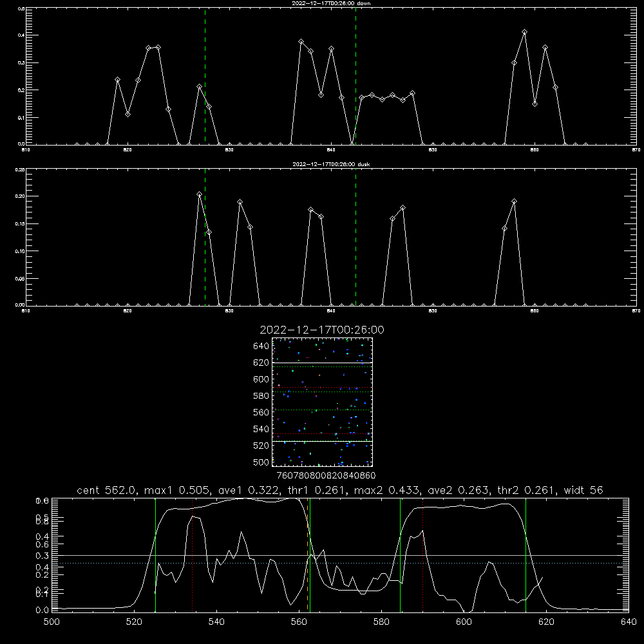The image size is (644, 644).
Task: Click the '580' label on scatter image y-axis
Action: click(261, 396)
